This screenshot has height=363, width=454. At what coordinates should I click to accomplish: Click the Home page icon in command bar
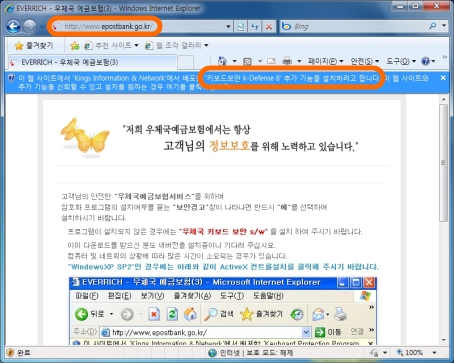[222, 61]
